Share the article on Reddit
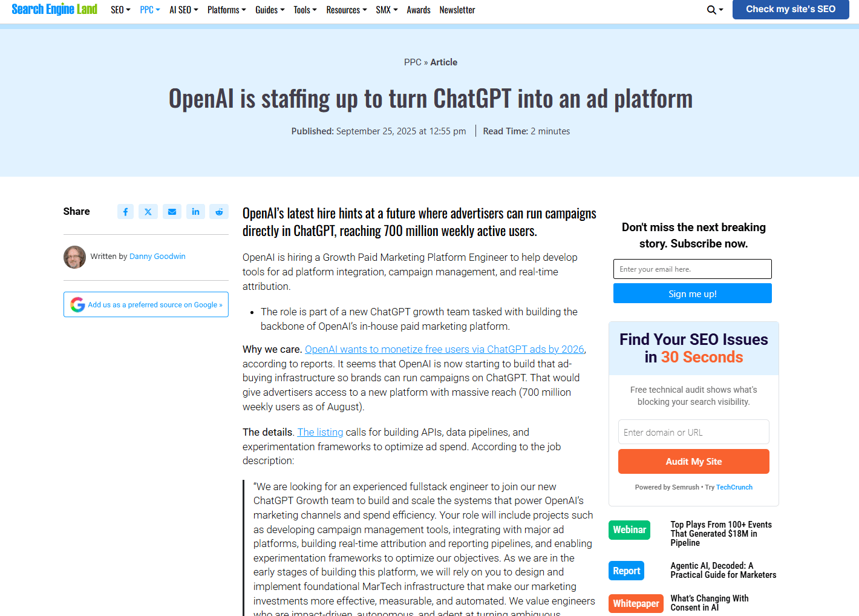859x616 pixels. 219,212
